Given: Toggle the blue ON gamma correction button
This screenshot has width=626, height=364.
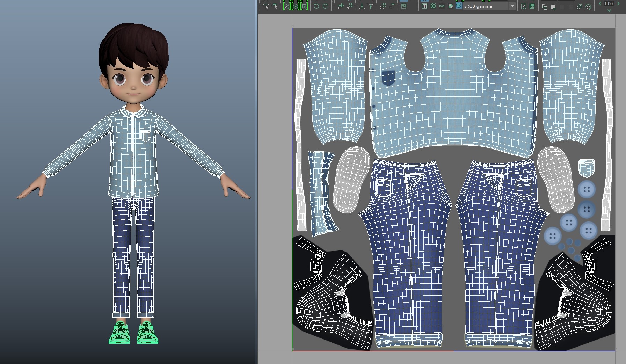Looking at the screenshot, I should point(458,6).
